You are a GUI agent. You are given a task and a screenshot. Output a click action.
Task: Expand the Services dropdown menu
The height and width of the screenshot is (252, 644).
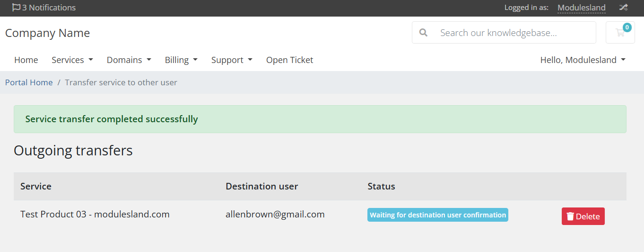click(x=72, y=60)
